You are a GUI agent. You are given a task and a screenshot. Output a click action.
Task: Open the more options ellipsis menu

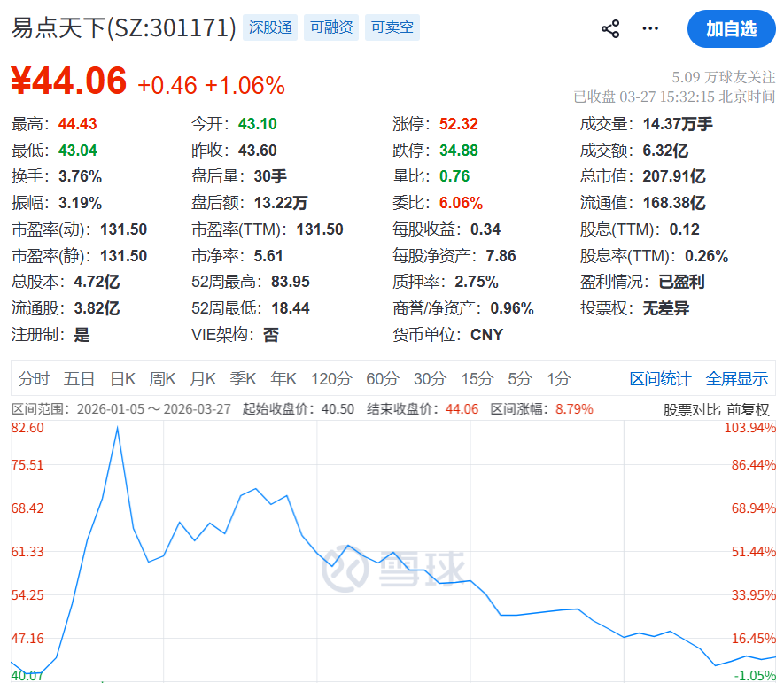[649, 28]
